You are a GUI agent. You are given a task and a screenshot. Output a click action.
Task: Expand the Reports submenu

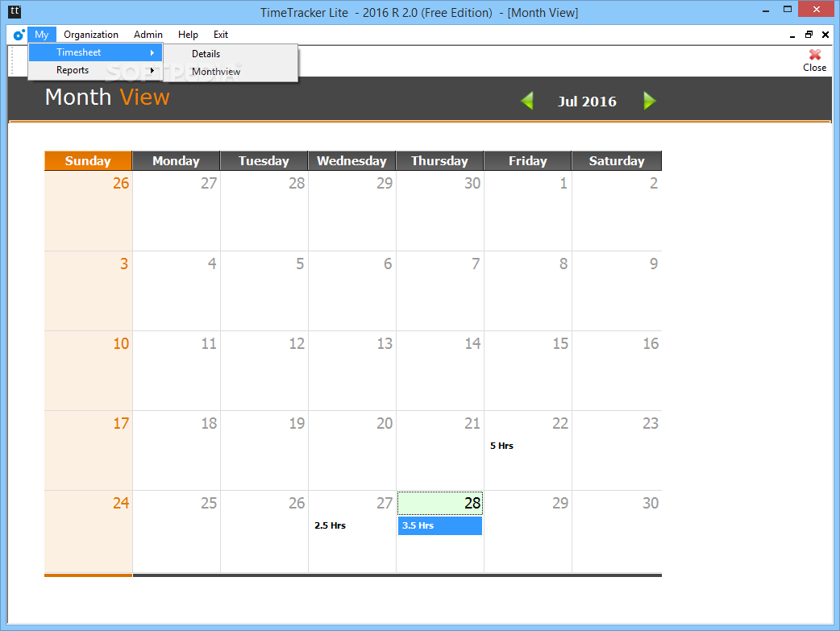click(95, 70)
